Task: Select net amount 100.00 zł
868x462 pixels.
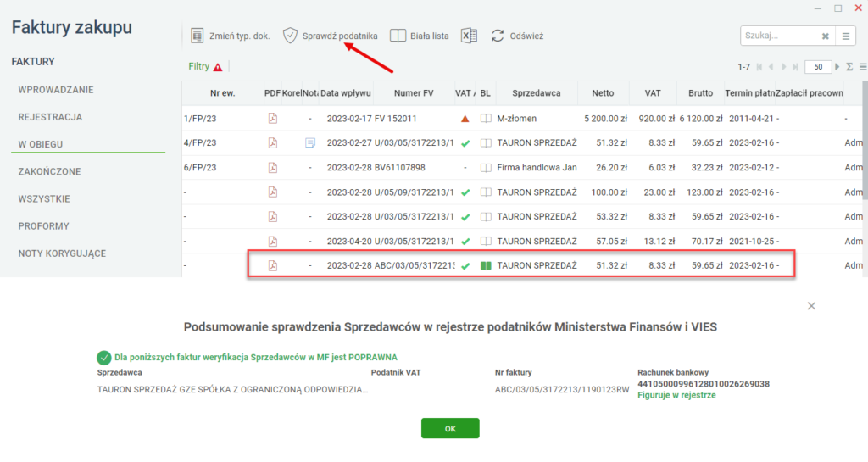Action: click(609, 192)
